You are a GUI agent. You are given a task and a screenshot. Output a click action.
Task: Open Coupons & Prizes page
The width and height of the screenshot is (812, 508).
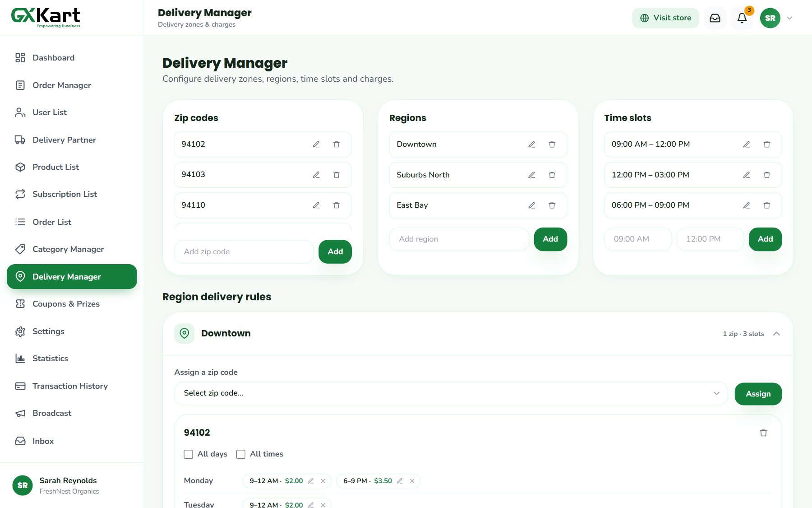pos(72,304)
